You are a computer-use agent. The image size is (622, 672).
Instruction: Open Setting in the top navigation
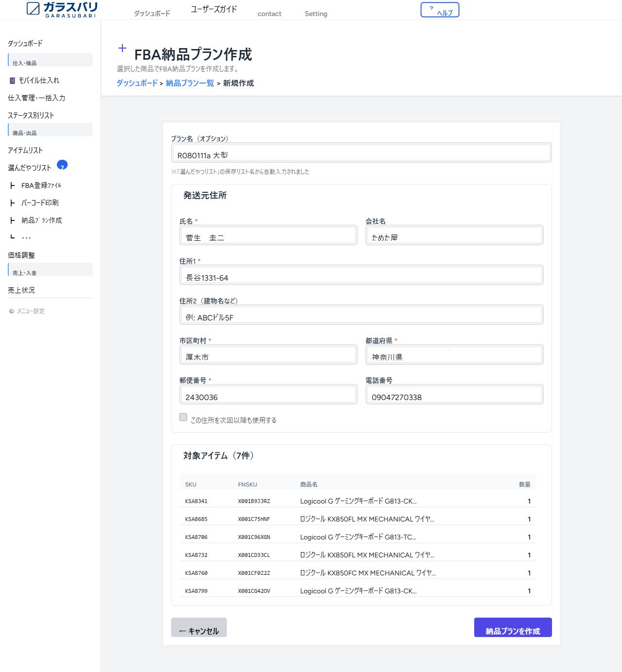[316, 14]
